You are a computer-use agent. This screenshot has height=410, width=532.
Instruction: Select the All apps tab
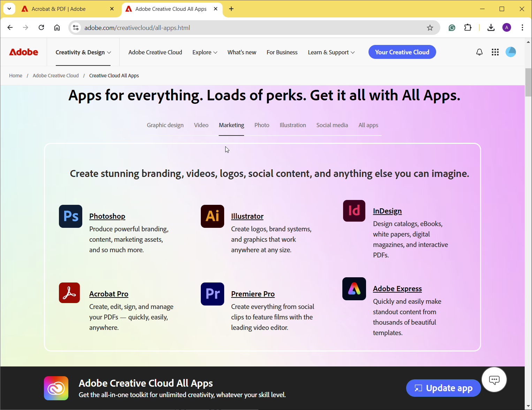coord(368,125)
